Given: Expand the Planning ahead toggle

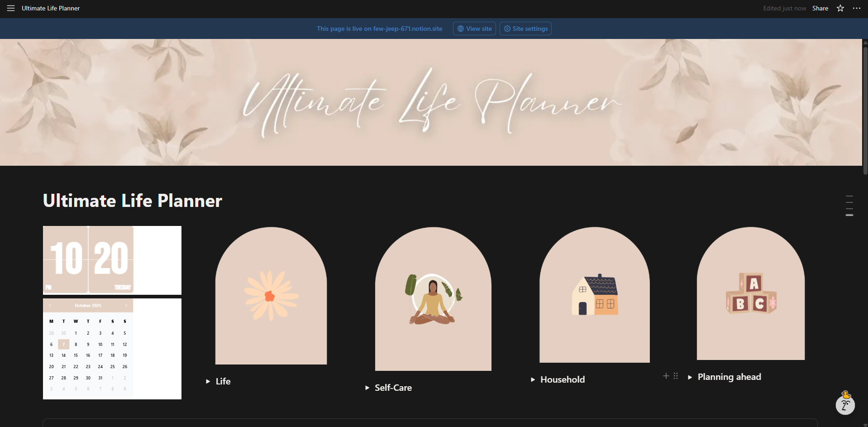Looking at the screenshot, I should [690, 377].
